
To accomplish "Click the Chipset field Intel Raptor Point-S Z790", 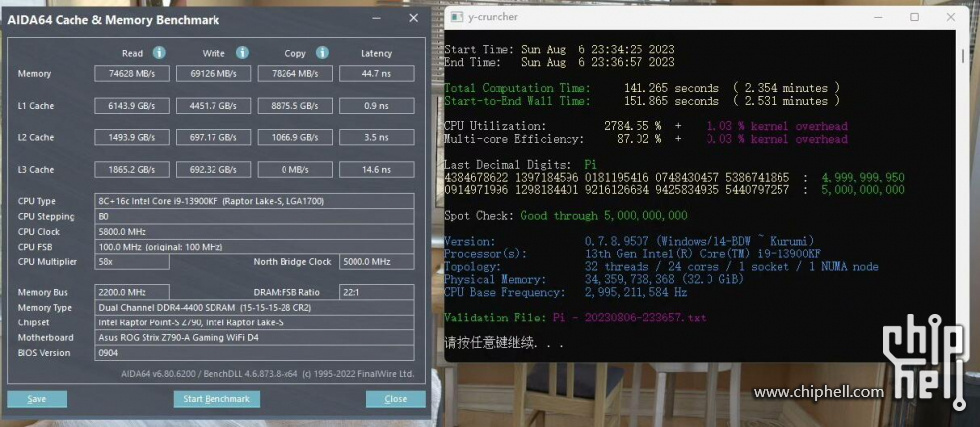I will click(x=254, y=323).
